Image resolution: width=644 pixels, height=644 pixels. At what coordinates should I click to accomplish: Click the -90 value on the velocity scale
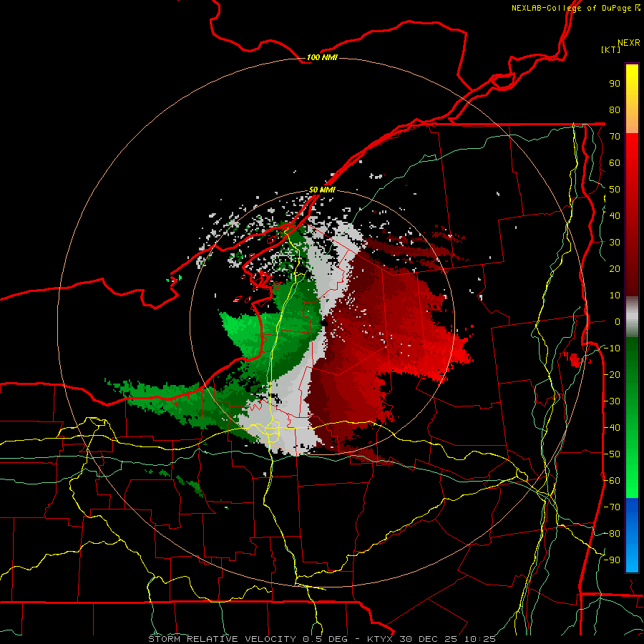612,560
